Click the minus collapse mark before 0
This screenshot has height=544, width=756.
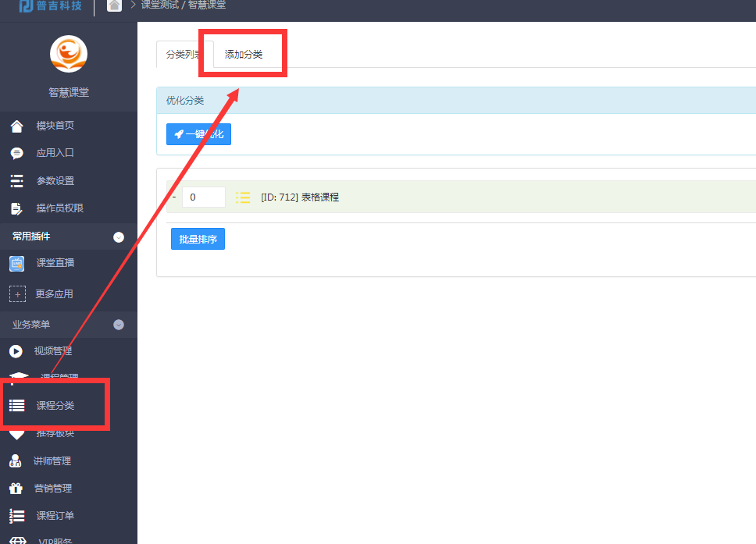[x=174, y=197]
